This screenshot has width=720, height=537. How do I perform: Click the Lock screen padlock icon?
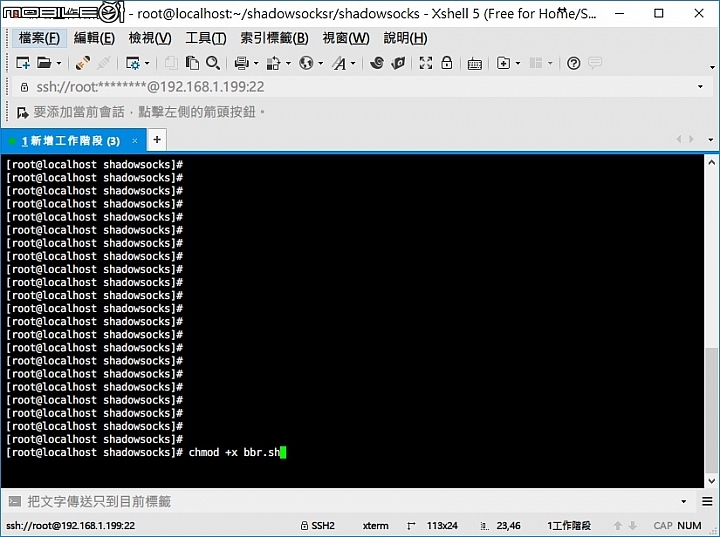[447, 62]
